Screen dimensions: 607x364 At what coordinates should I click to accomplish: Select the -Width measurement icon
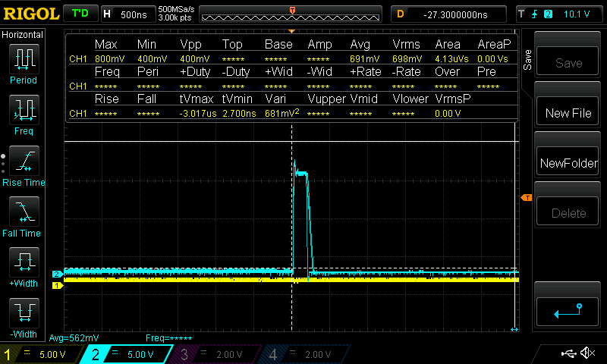(24, 313)
